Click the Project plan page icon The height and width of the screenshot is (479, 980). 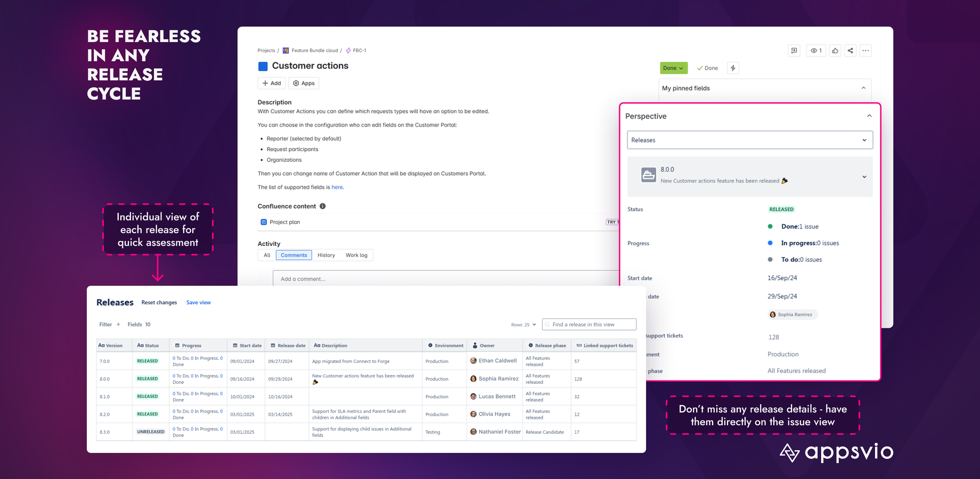(264, 222)
